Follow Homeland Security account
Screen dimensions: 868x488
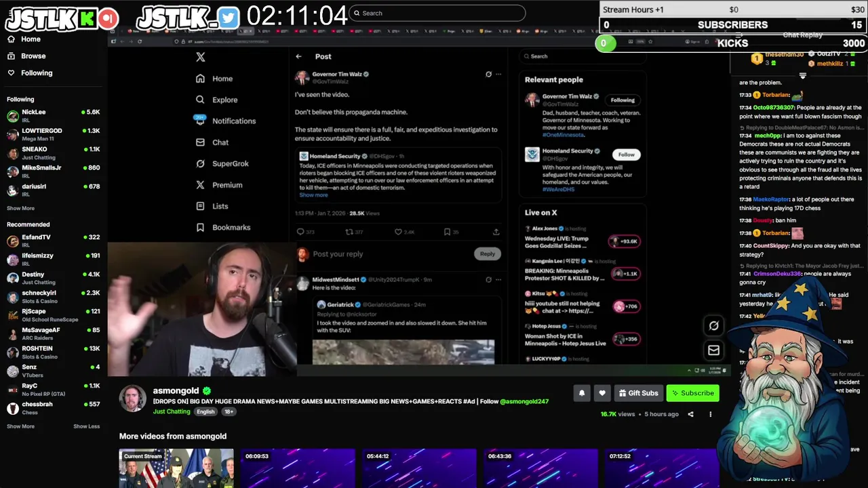[x=626, y=155]
